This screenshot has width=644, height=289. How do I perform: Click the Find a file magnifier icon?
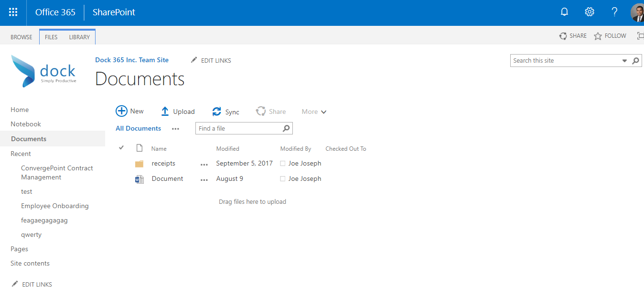click(286, 128)
